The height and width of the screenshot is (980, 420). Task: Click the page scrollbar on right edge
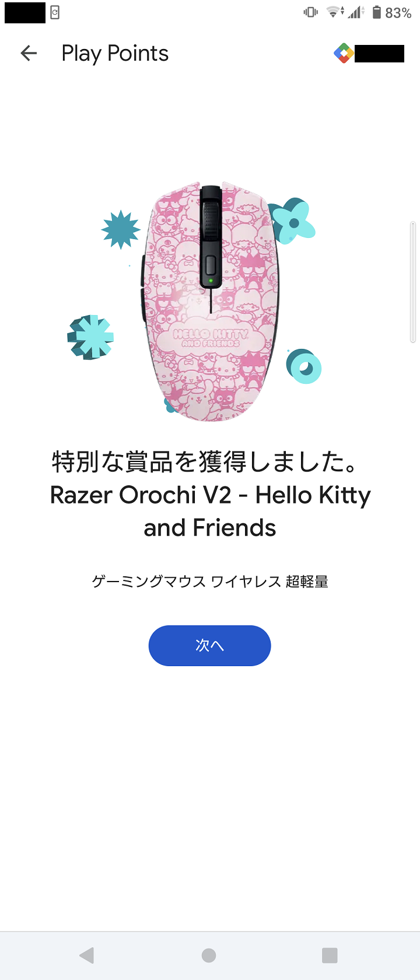(413, 282)
